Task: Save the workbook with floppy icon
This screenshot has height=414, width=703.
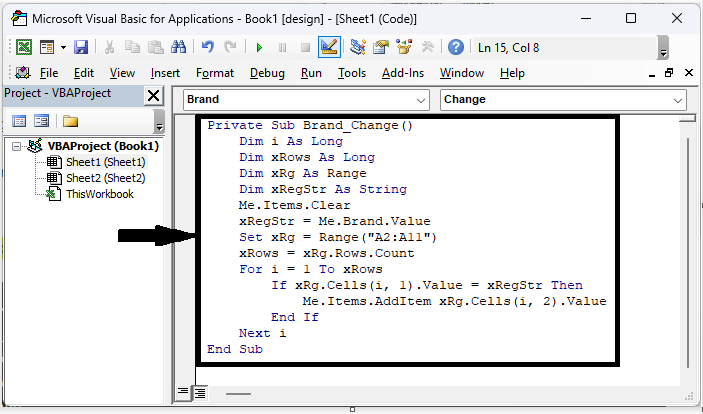Action: (x=81, y=47)
